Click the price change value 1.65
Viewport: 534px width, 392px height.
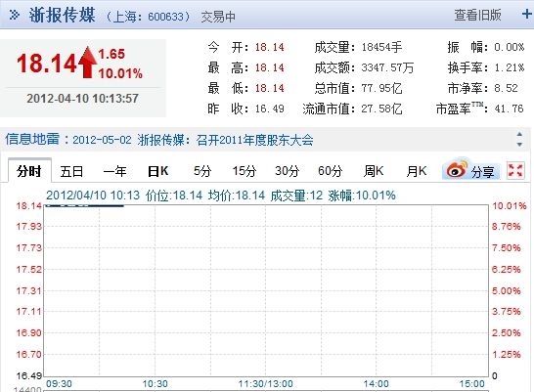click(111, 54)
